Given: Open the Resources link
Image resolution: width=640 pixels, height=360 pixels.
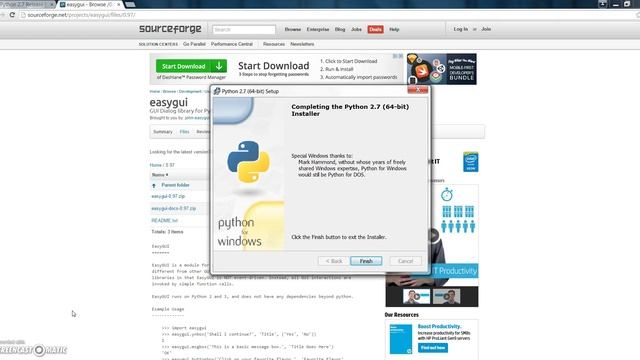Looking at the screenshot, I should tap(273, 44).
